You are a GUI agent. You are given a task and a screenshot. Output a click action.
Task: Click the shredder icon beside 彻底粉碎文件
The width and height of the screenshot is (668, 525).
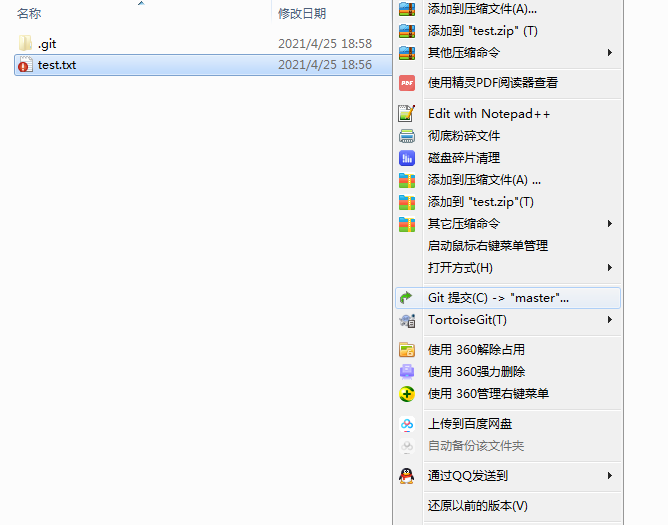(x=407, y=136)
